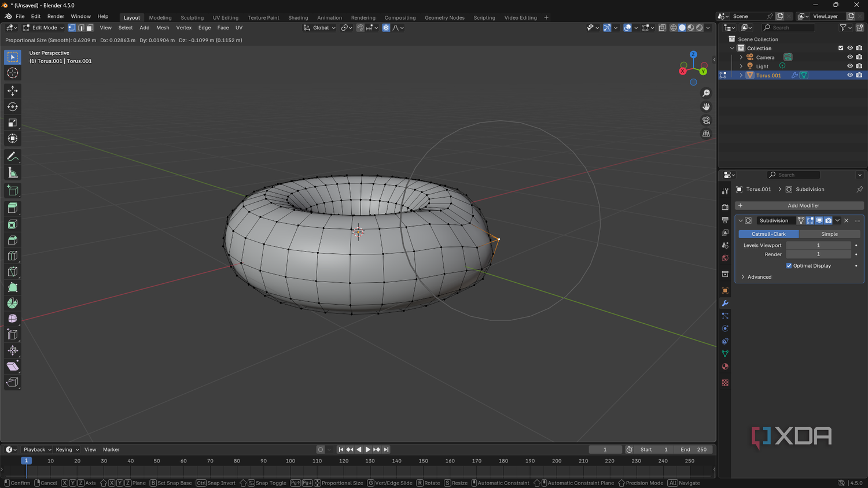This screenshot has height=488, width=868.
Task: Click the viewport zoom magnifier icon
Action: pyautogui.click(x=706, y=93)
